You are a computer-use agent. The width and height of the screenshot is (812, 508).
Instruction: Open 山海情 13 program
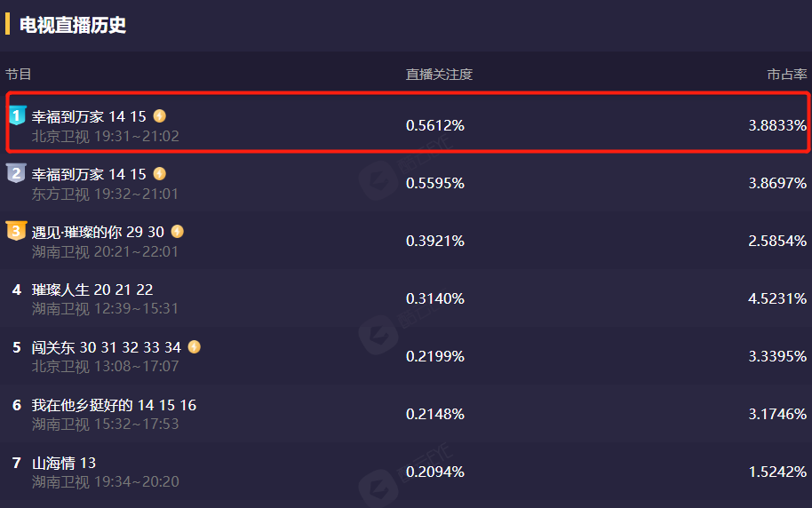coord(64,463)
